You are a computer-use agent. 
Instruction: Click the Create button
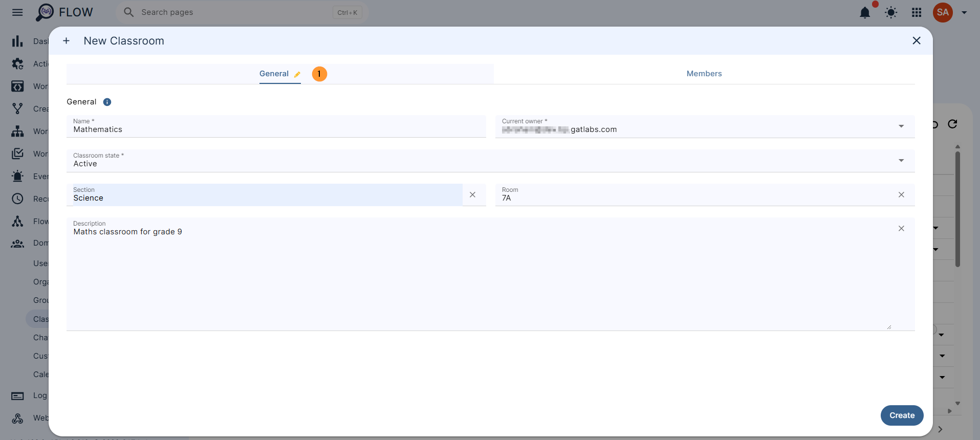click(902, 415)
